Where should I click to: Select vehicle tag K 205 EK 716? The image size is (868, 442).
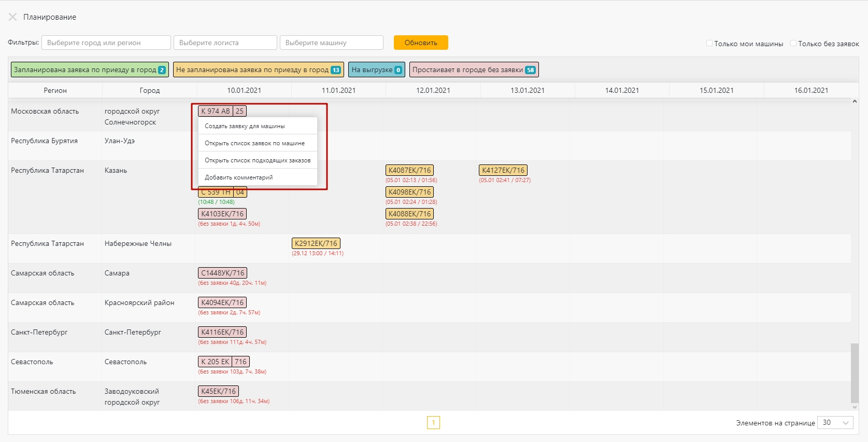tap(223, 362)
